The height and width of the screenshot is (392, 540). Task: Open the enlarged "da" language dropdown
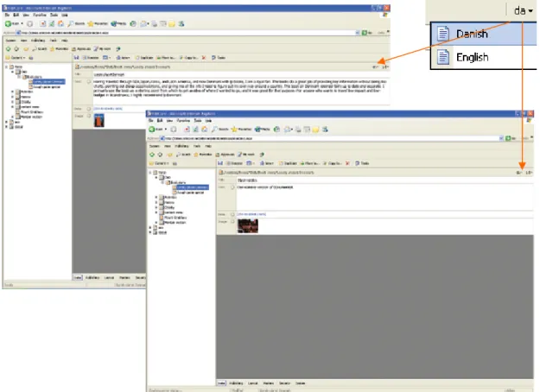point(523,10)
